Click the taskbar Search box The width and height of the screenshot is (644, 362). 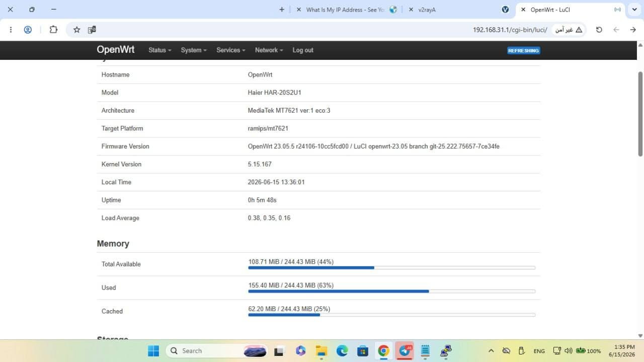click(x=216, y=351)
